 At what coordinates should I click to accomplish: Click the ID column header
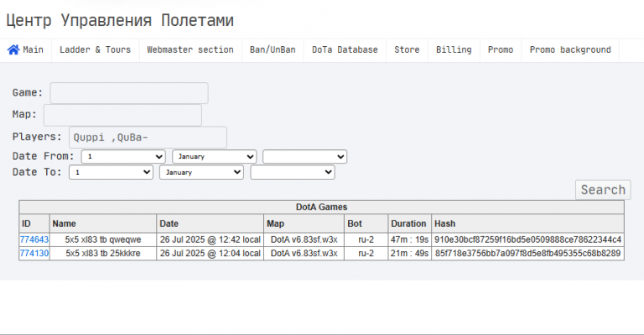coord(34,224)
